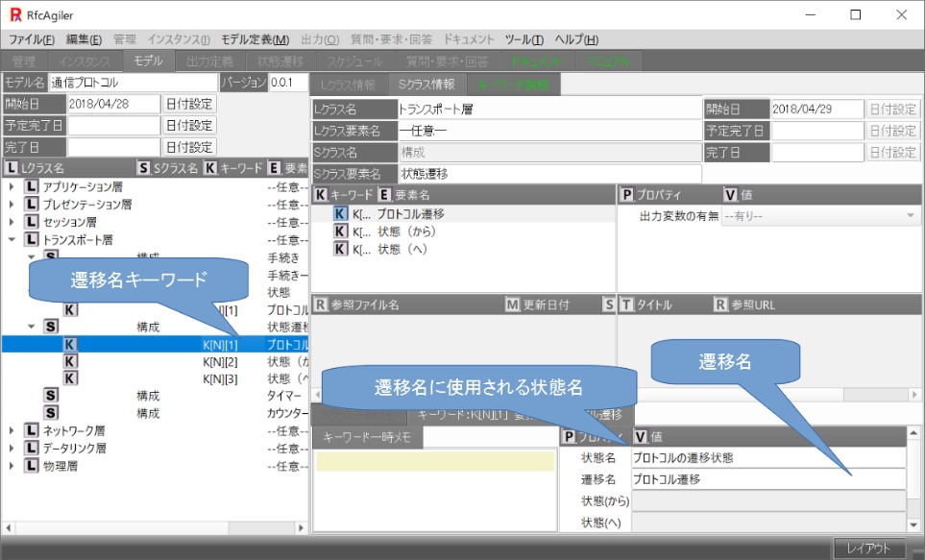Viewport: 925px width, 560px height.
Task: Expand the アプリケーション層 tree node
Action: (x=12, y=187)
